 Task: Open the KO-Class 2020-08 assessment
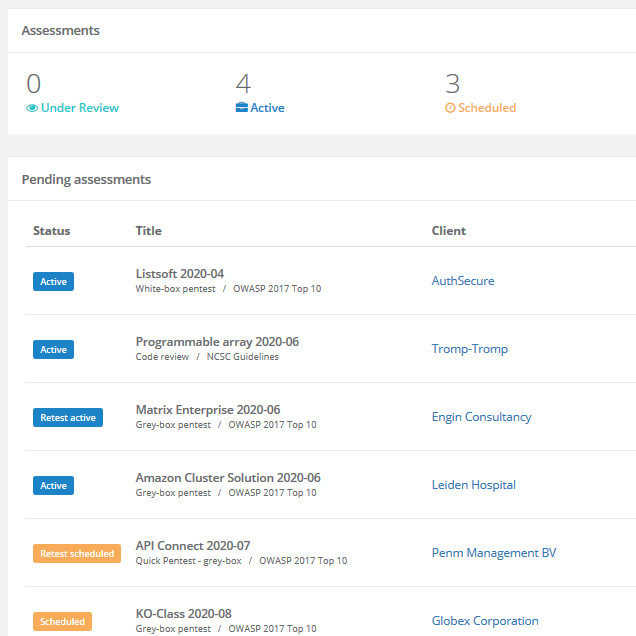183,614
